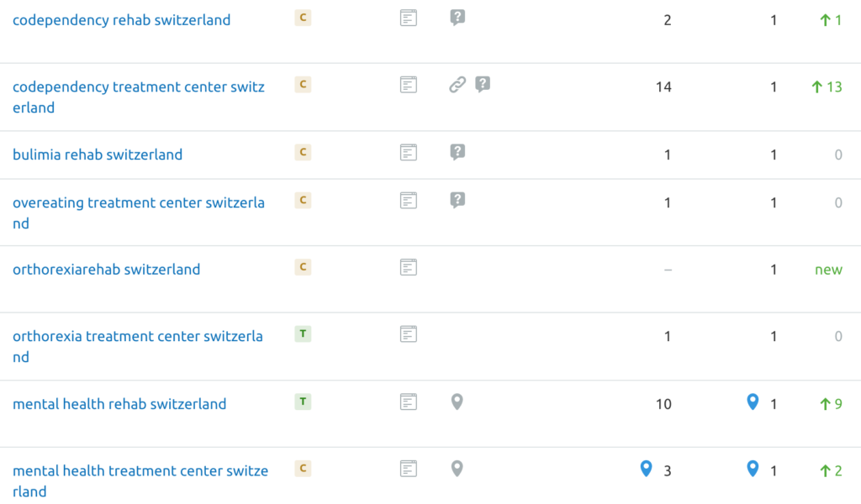This screenshot has height=504, width=861.
Task: Open keyword codependency treatment center switzerland
Action: 139,97
